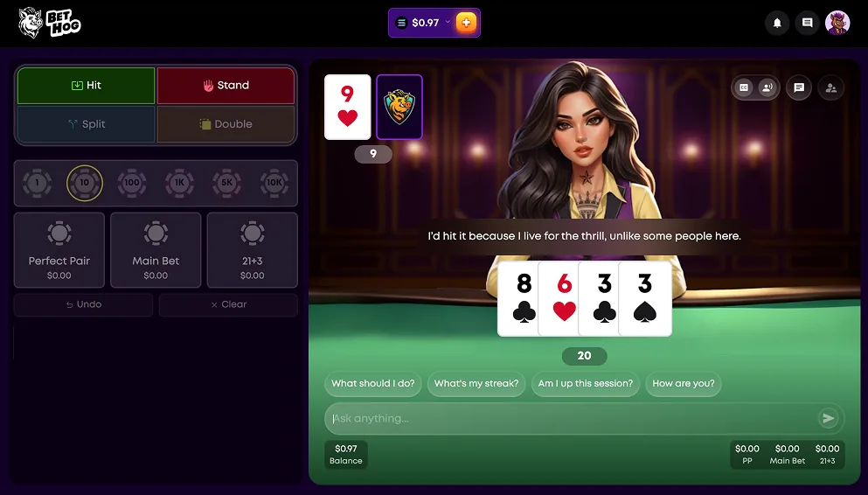
Task: Place chip on Perfect Pair bet
Action: click(x=59, y=250)
